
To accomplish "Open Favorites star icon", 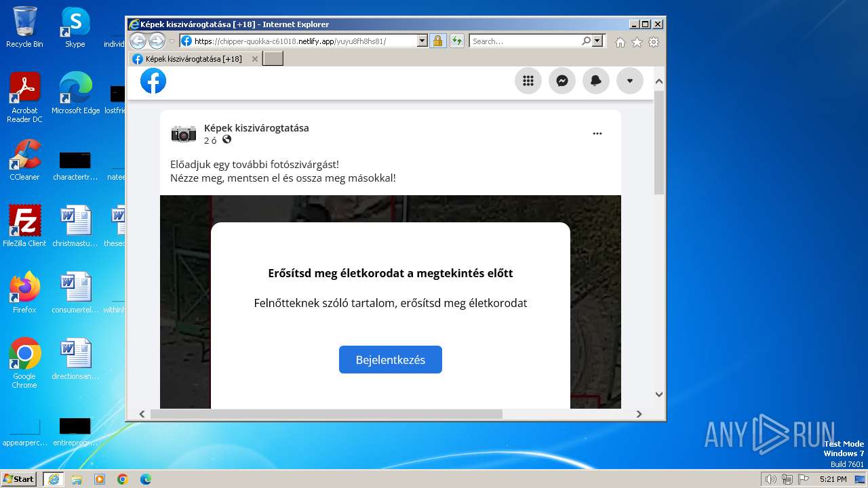I will [637, 42].
